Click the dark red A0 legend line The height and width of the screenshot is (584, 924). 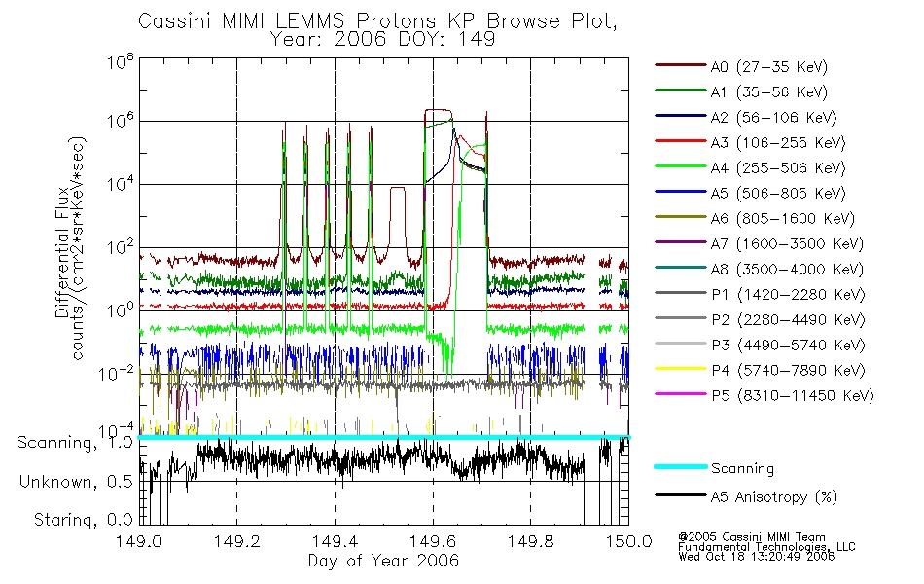click(680, 65)
